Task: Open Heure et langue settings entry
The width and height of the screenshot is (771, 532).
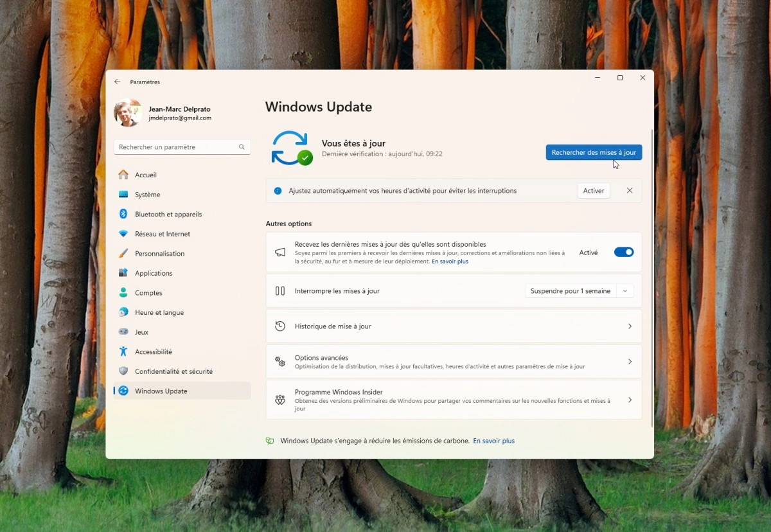Action: point(182,312)
